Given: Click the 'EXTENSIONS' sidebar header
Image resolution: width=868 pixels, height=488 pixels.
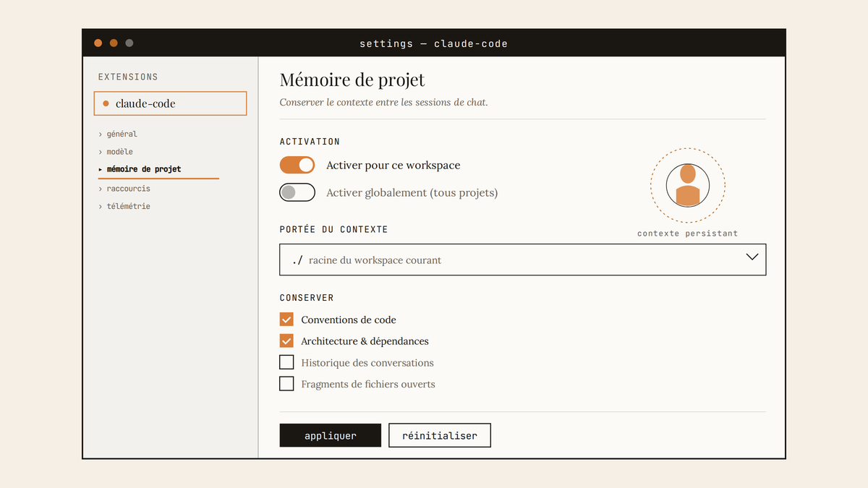Looking at the screenshot, I should pos(128,77).
